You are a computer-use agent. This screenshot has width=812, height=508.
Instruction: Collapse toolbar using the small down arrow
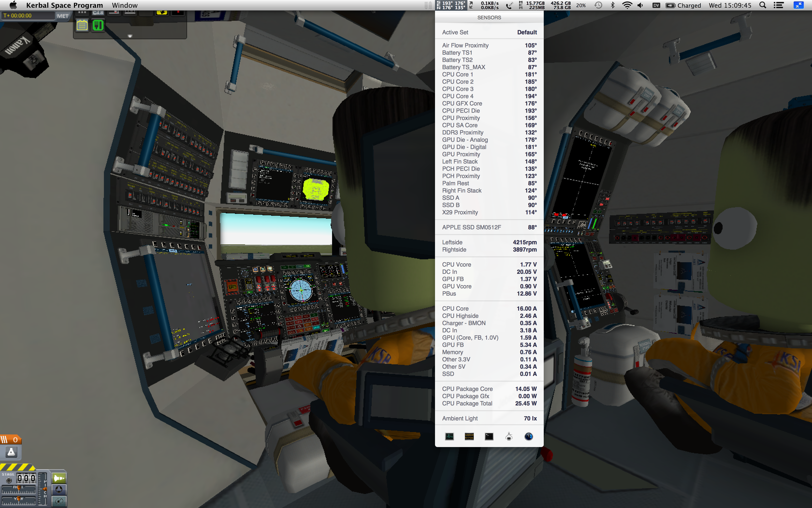click(130, 36)
